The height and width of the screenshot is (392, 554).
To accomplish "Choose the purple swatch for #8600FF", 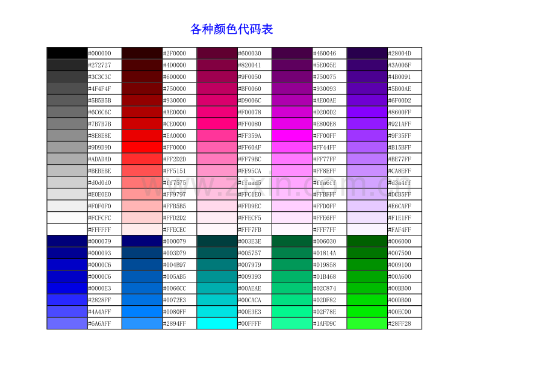I will (367, 112).
